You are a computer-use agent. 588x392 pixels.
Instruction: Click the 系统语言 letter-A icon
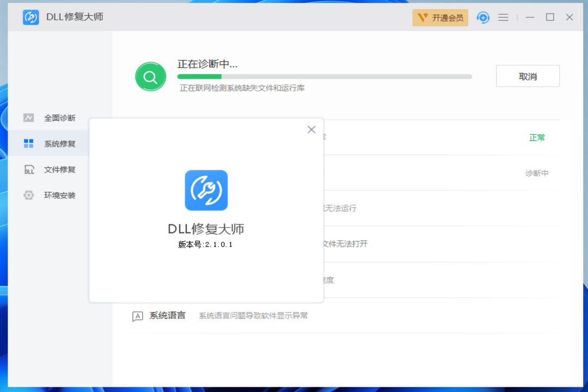click(x=137, y=316)
